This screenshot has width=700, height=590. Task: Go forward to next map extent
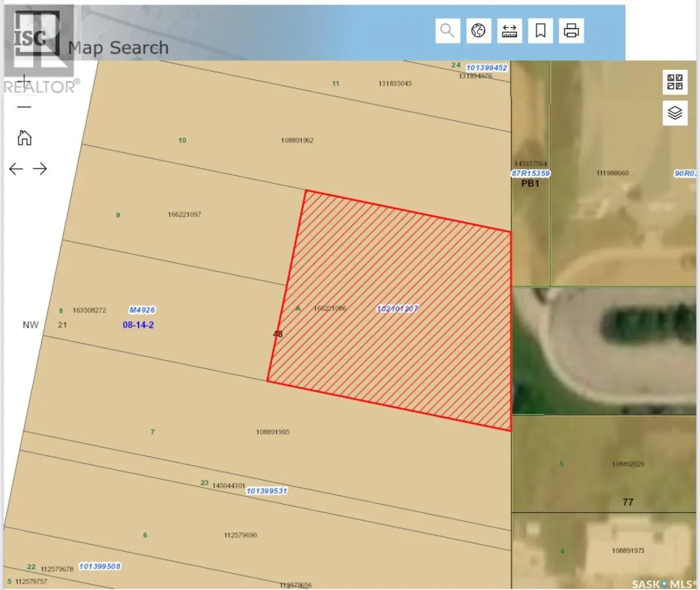[40, 169]
